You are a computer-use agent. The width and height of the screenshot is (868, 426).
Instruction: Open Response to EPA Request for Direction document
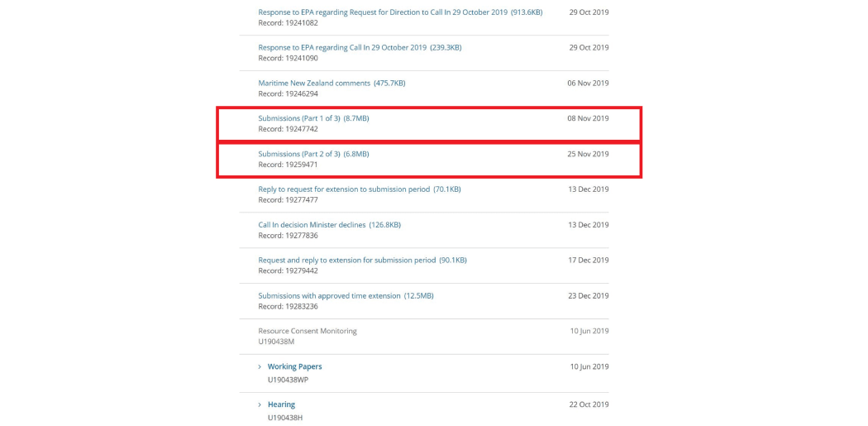400,12
